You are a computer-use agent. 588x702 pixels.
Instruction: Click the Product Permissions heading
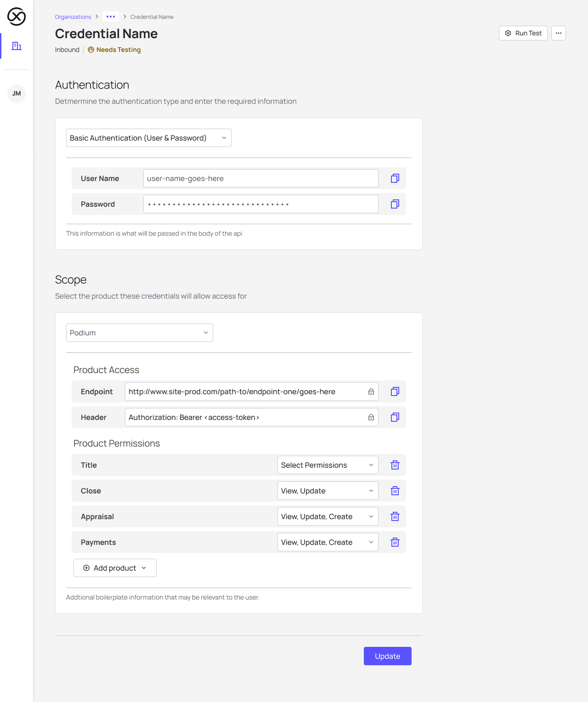coord(117,443)
